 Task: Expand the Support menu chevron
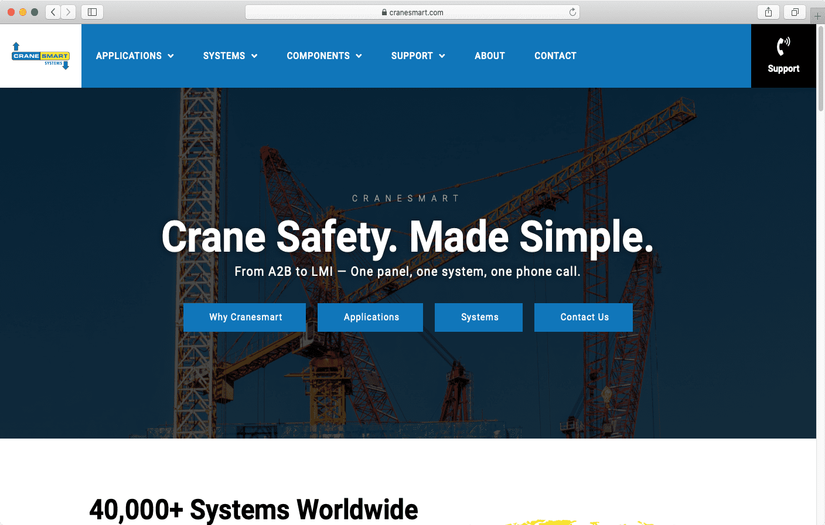pos(442,56)
